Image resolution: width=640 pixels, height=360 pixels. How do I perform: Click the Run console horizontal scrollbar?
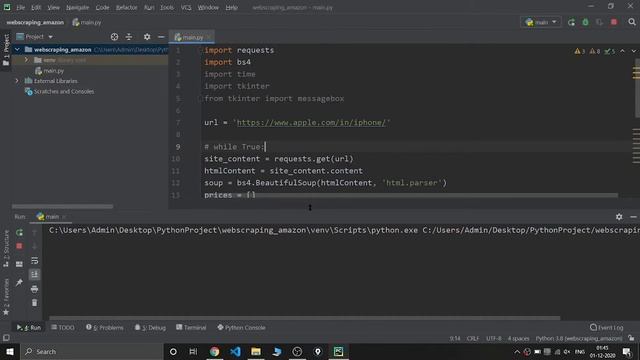pyautogui.click(x=305, y=318)
